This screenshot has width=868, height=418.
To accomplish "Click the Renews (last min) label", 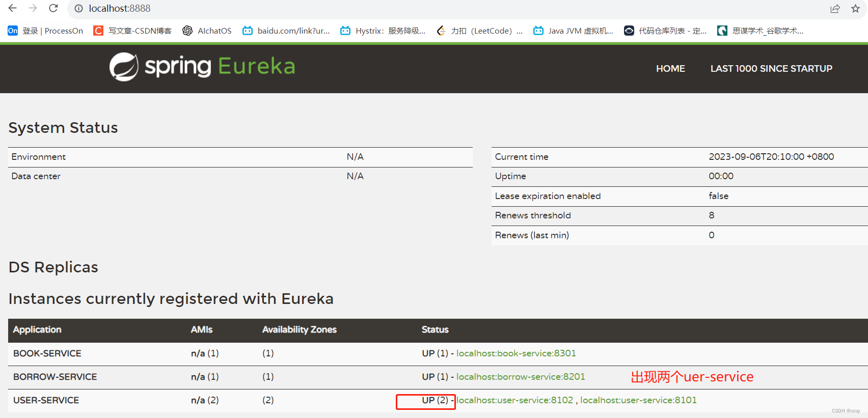I will [x=532, y=235].
